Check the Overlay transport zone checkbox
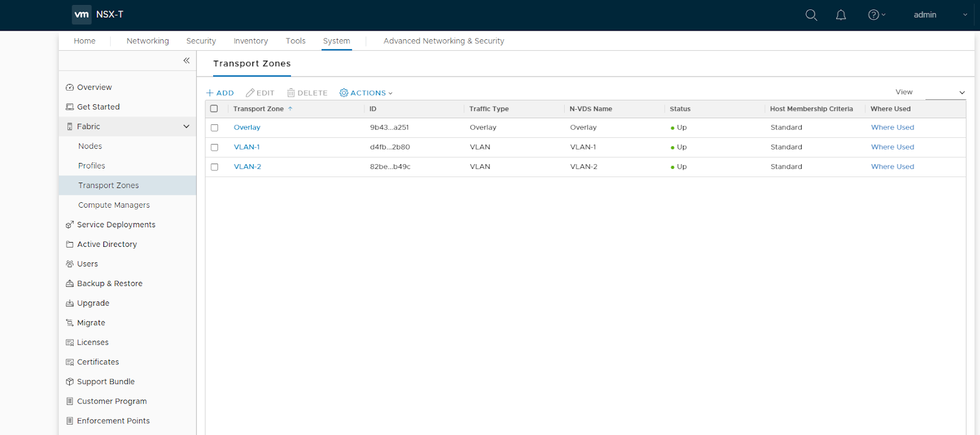The height and width of the screenshot is (435, 980). point(214,128)
